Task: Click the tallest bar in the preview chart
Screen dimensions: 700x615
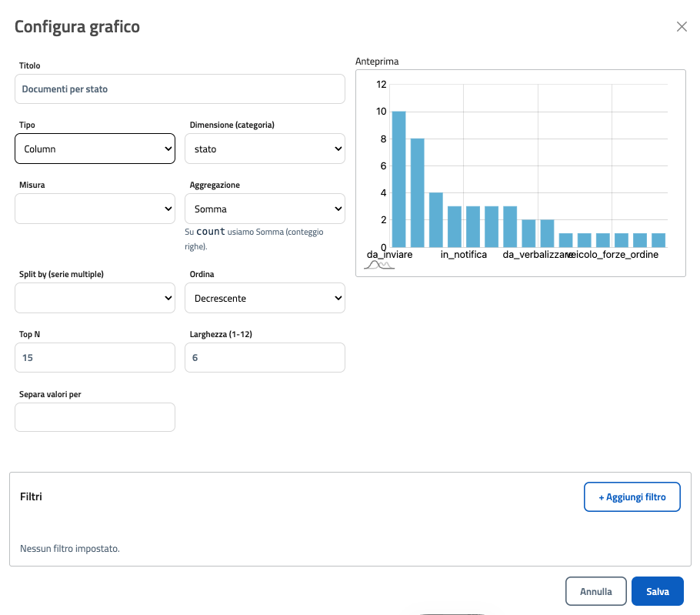Action: point(398,179)
